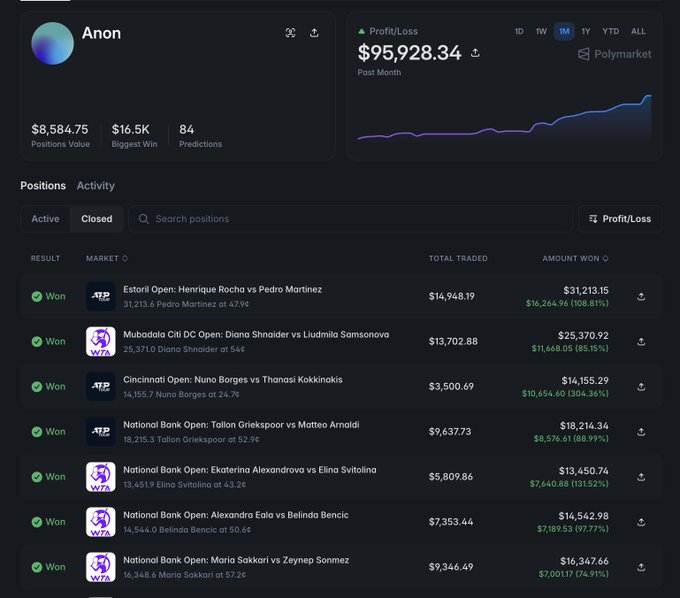Click the $7,189.53 (97.77%) profit text
The image size is (680, 598).
[572, 529]
